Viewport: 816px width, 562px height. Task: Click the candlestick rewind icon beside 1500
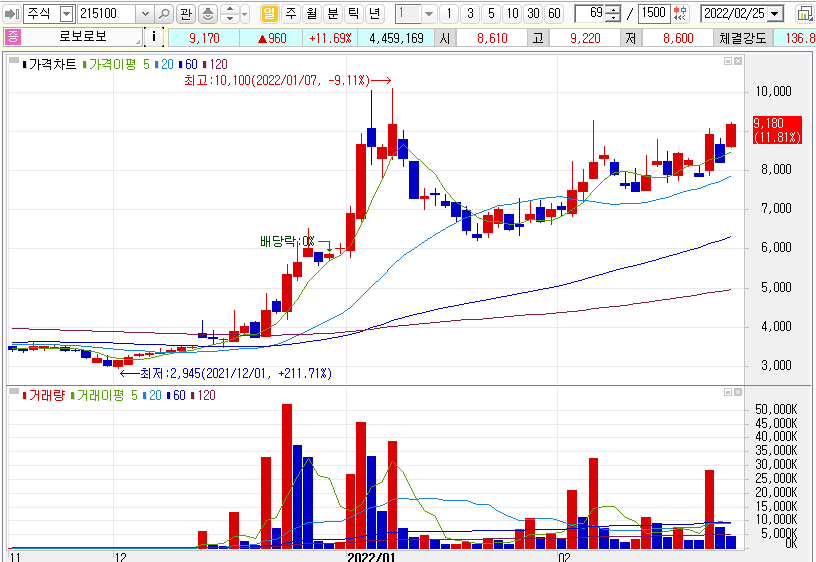tap(680, 14)
